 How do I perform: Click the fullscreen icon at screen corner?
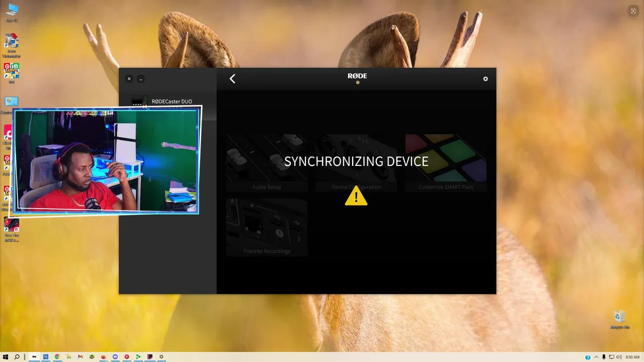point(633,11)
